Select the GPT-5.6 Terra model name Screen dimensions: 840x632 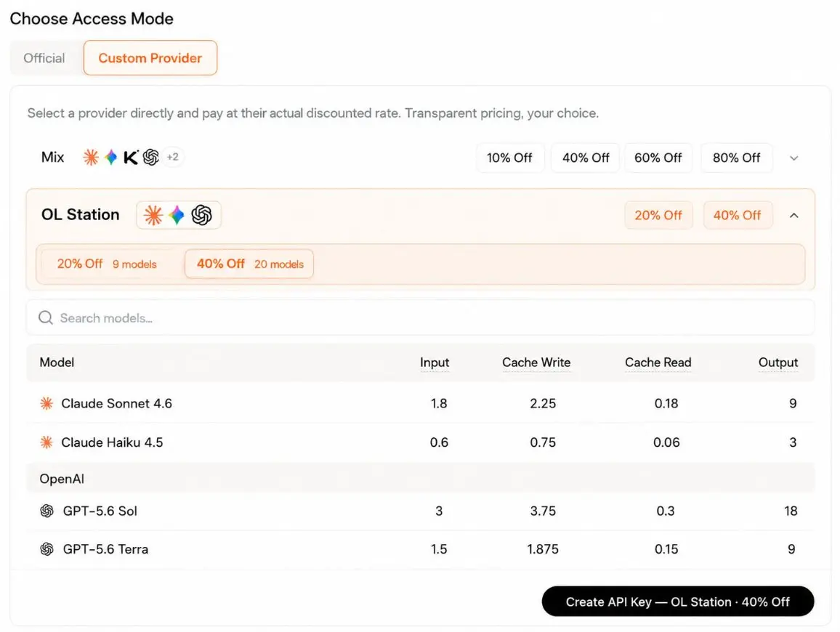[105, 549]
